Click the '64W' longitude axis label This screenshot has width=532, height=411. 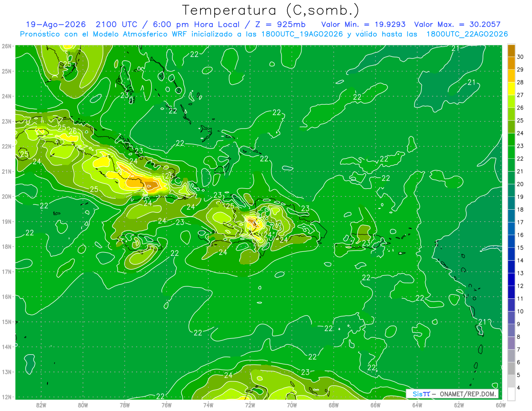pos(417,405)
